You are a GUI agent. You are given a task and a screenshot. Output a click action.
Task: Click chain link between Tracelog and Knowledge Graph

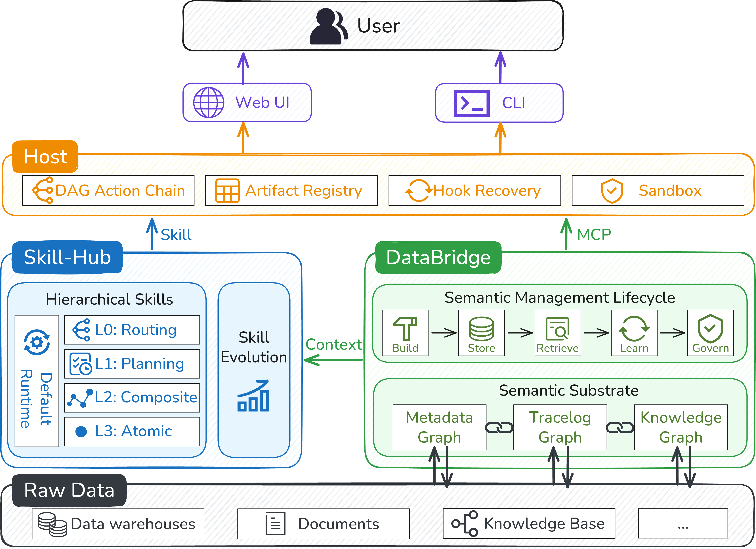pos(620,428)
